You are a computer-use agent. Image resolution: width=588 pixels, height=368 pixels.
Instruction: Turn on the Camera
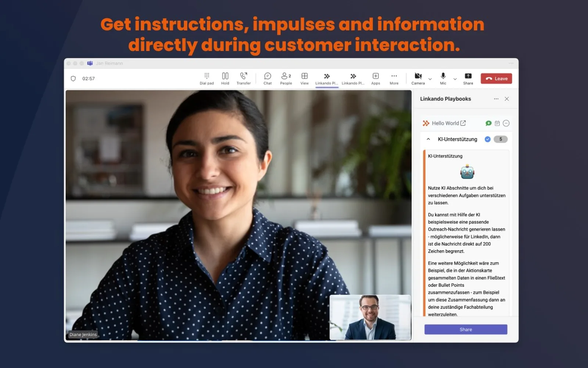[x=418, y=78]
